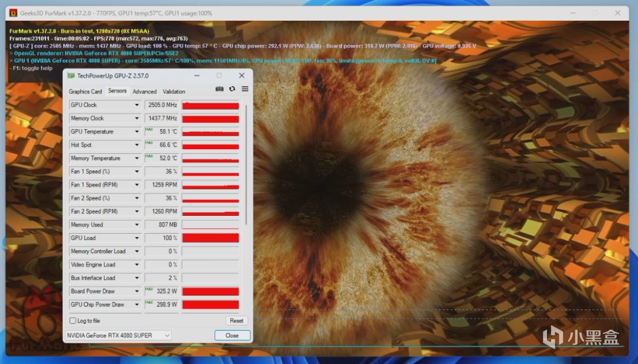Viewport: 638px width, 364px height.
Task: Click the GPU-Z refresh icon
Action: coord(232,89)
